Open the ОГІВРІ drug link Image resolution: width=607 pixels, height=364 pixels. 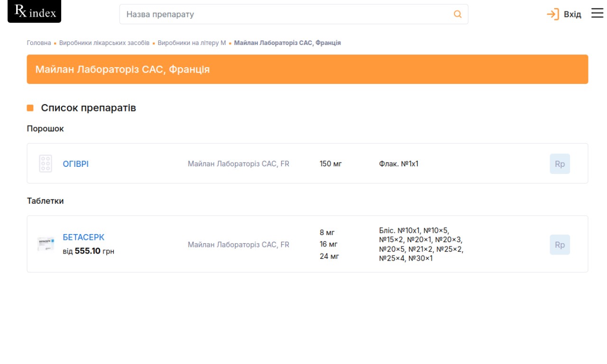76,164
